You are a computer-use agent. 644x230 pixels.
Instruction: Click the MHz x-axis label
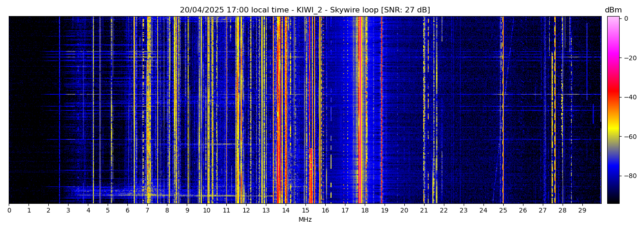click(305, 220)
